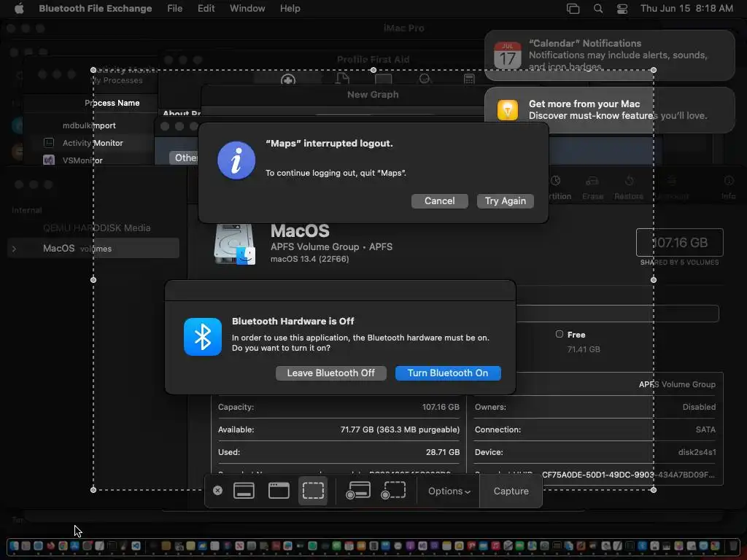The image size is (747, 560).
Task: Close the screenshot toolbar with the X icon
Action: coord(217,491)
